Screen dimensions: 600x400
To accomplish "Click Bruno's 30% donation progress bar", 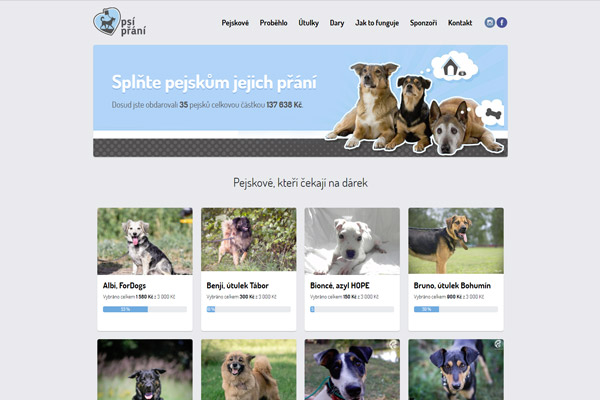I will (x=456, y=309).
